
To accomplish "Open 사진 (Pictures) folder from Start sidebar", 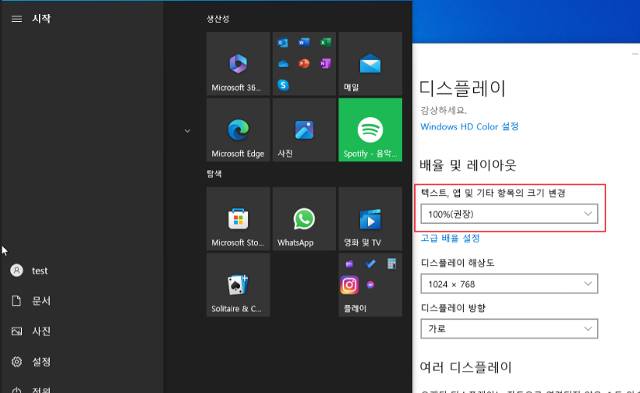I will pos(31,331).
